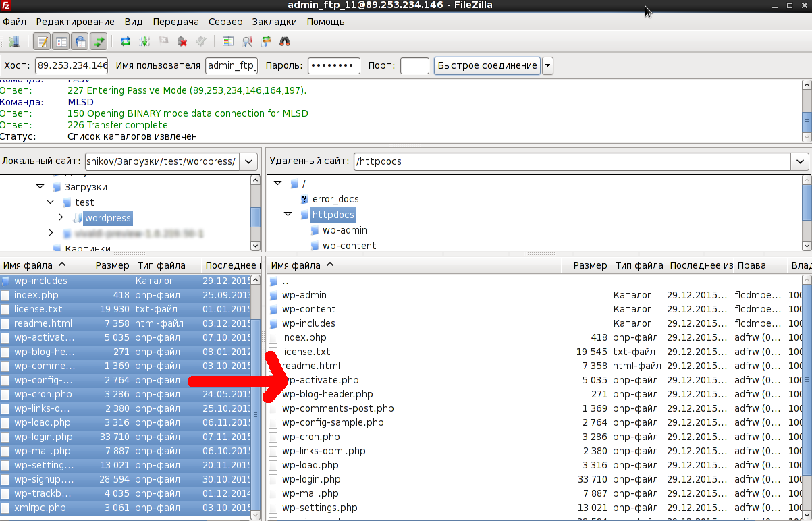Screen dimensions: 812x521
Task: Open the directory listing filters dialog
Action: pos(228,42)
